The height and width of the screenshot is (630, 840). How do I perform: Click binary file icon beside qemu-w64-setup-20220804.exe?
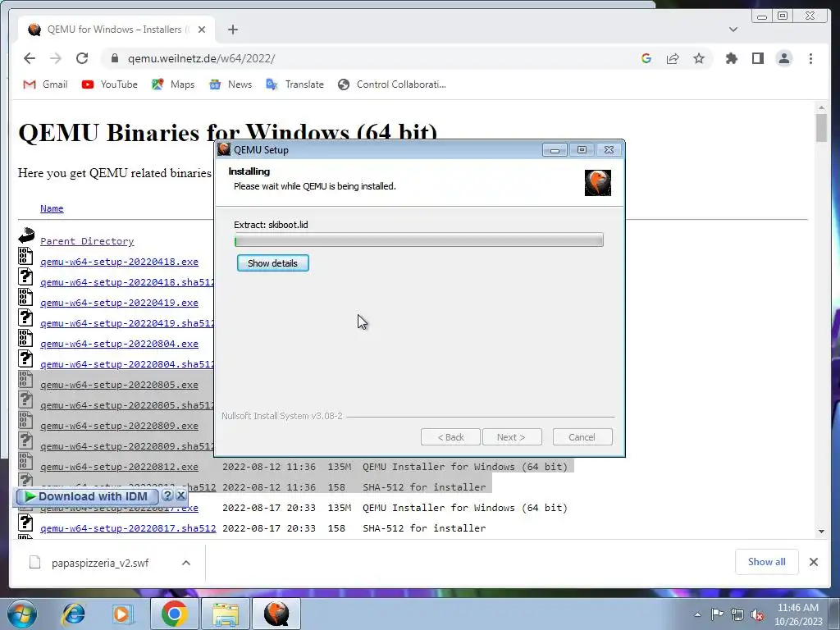tap(25, 338)
